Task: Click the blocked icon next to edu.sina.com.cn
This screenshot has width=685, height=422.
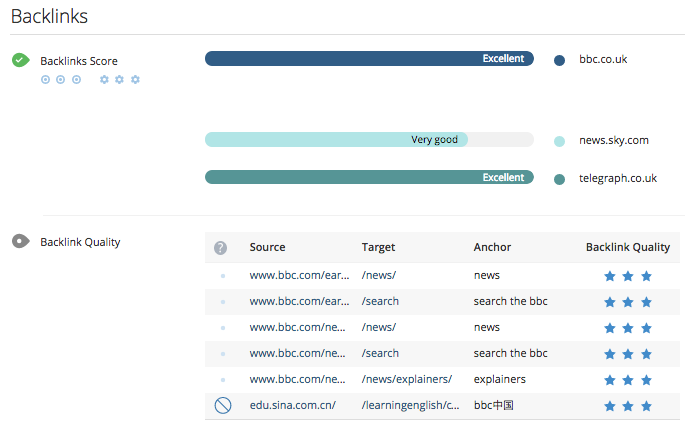Action: click(x=223, y=405)
